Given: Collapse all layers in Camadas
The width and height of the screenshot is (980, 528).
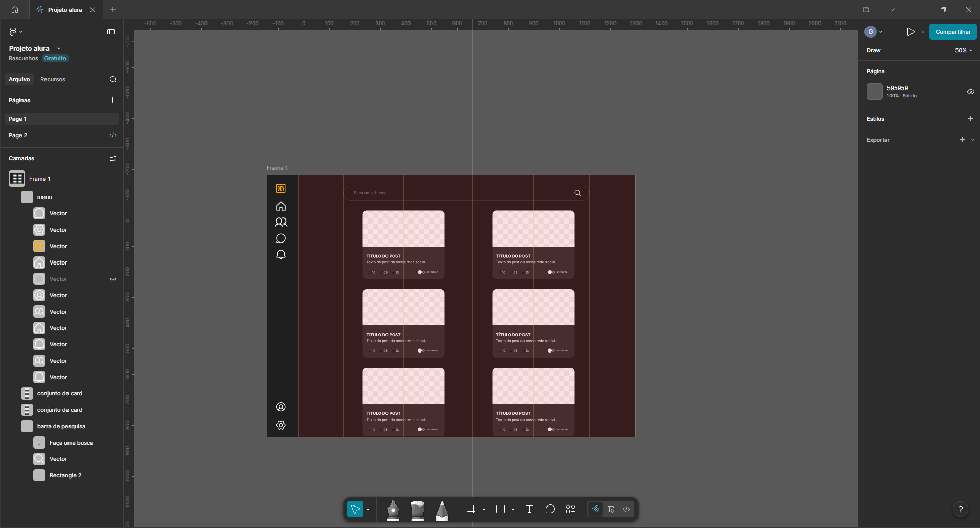Looking at the screenshot, I should click(x=113, y=158).
